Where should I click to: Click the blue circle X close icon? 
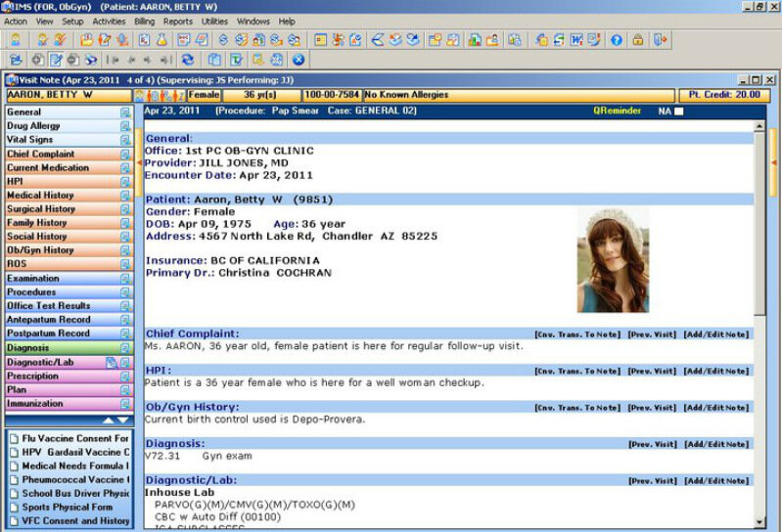coord(299,60)
